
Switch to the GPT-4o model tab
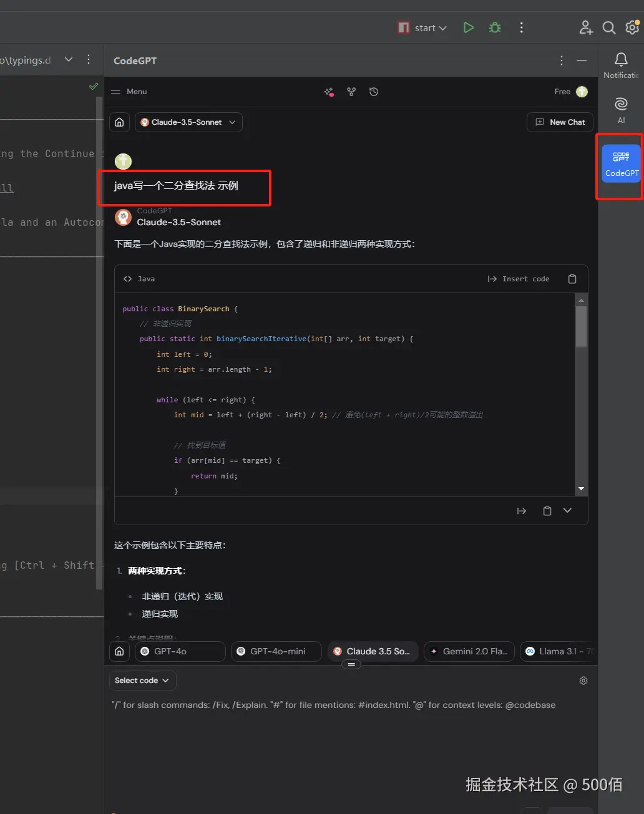point(180,651)
